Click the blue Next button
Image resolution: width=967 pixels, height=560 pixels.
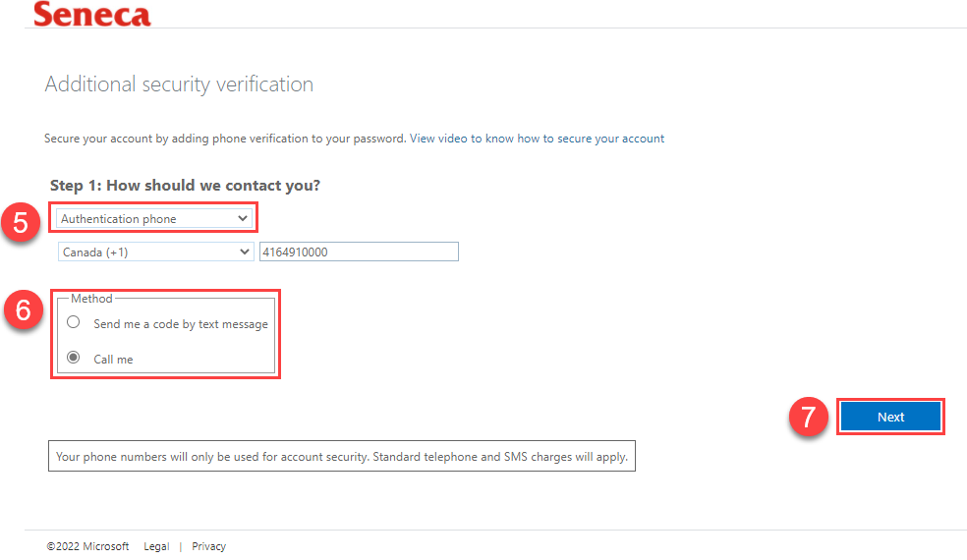tap(890, 417)
